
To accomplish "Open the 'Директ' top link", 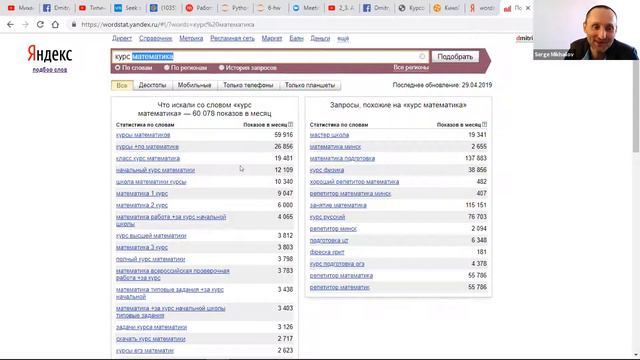I will point(122,38).
